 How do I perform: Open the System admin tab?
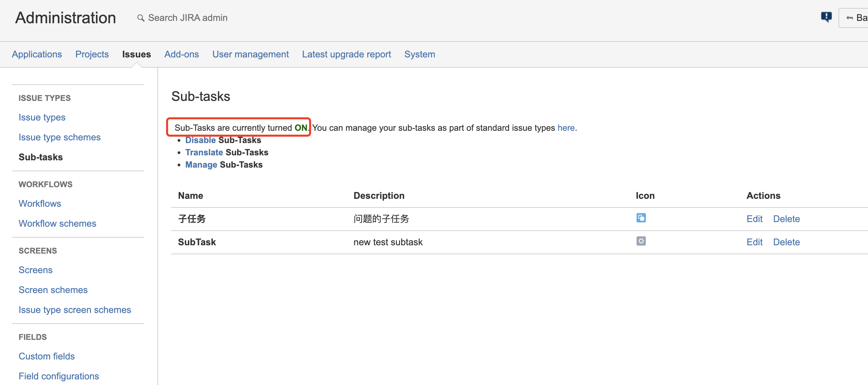point(419,54)
